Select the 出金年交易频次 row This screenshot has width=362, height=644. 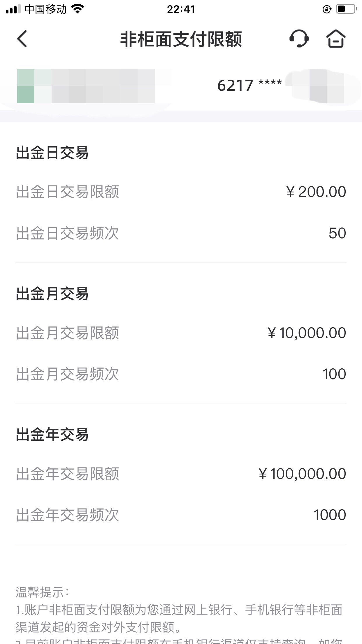[181, 515]
